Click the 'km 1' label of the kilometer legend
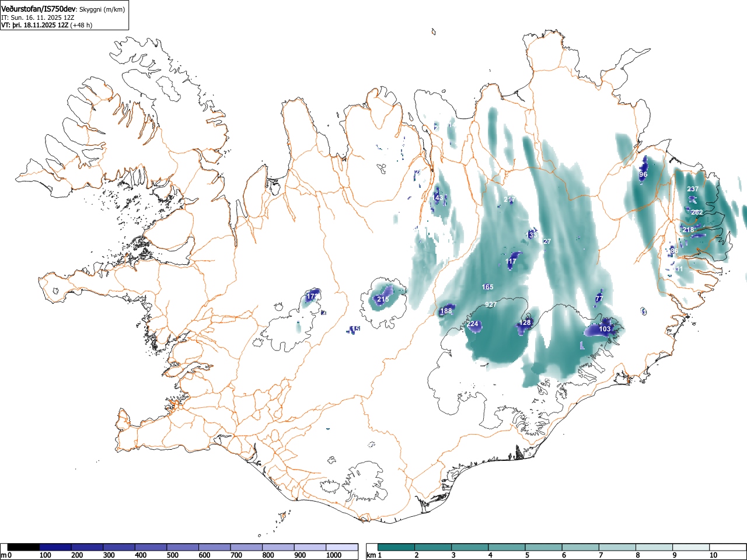 (373, 555)
